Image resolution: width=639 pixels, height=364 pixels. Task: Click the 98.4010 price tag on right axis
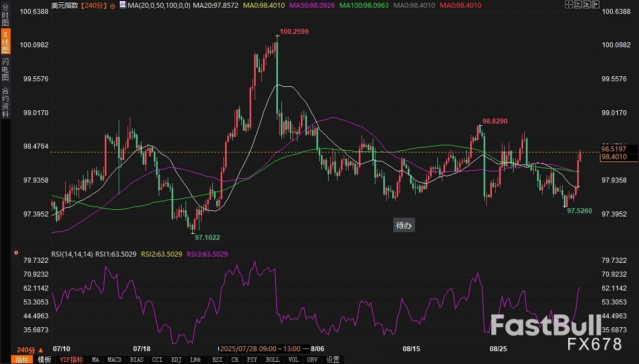(613, 158)
